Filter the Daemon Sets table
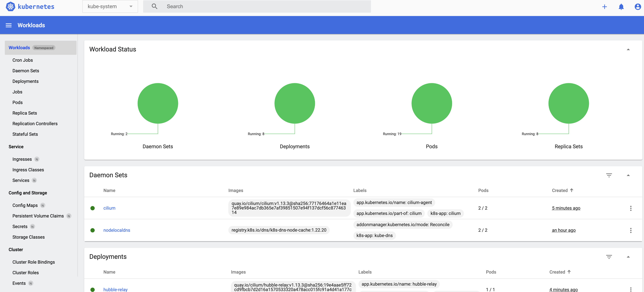The height and width of the screenshot is (292, 644). coord(609,175)
